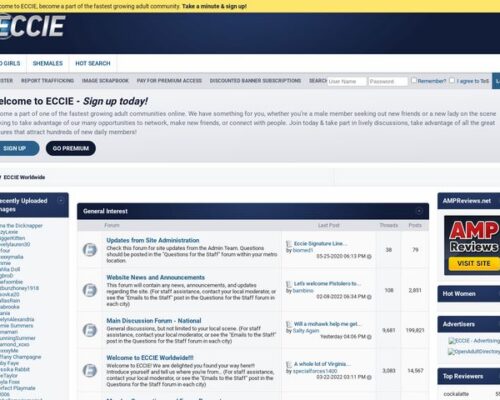Viewport: 500px width, 400px height.
Task: Click the Password input field
Action: point(388,81)
